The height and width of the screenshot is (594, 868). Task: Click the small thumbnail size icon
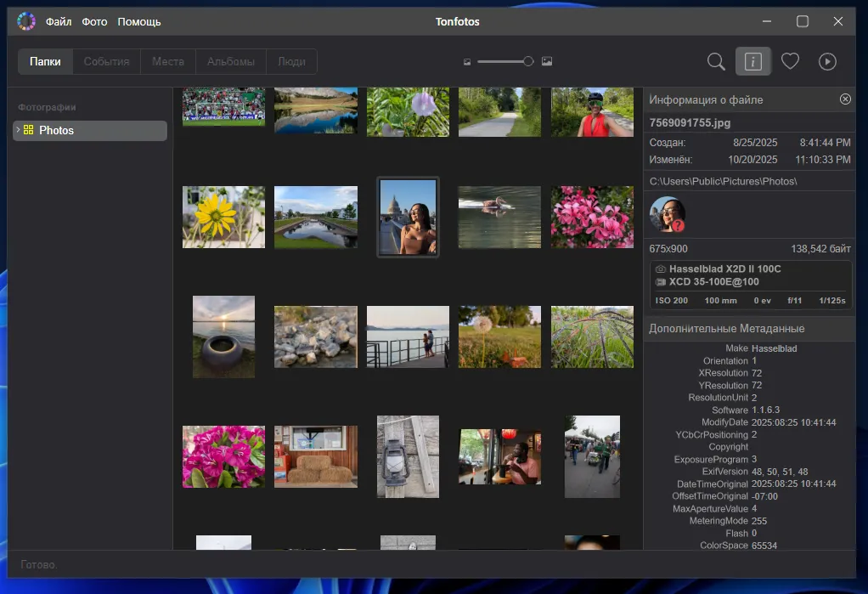tap(467, 62)
